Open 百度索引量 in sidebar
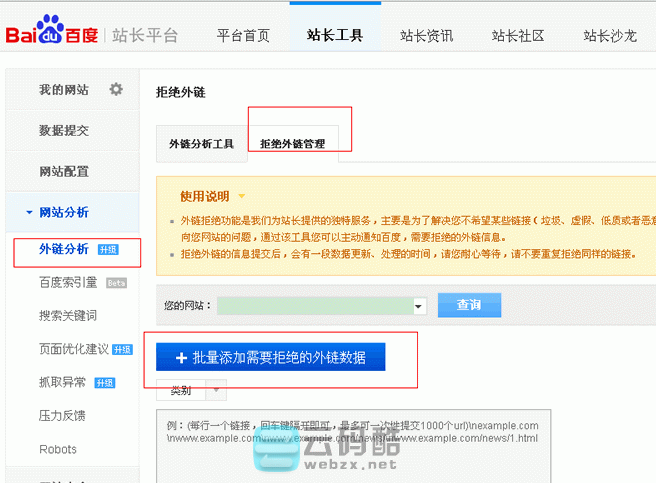 68,283
